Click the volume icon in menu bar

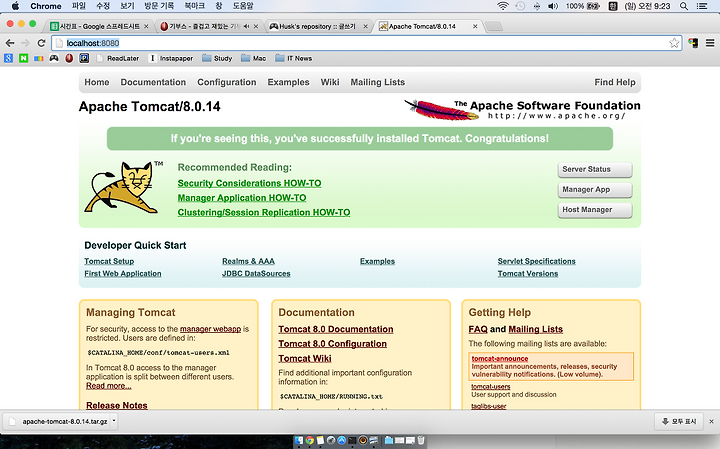pos(553,6)
